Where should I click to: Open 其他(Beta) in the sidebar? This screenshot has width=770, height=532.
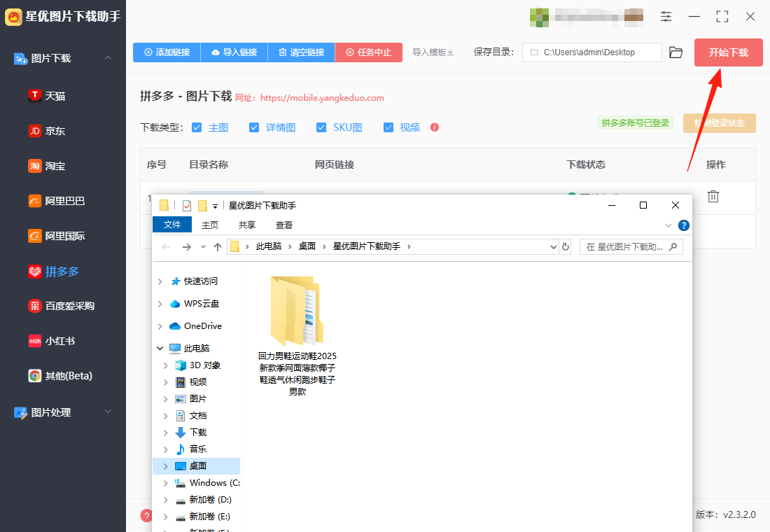pos(60,376)
